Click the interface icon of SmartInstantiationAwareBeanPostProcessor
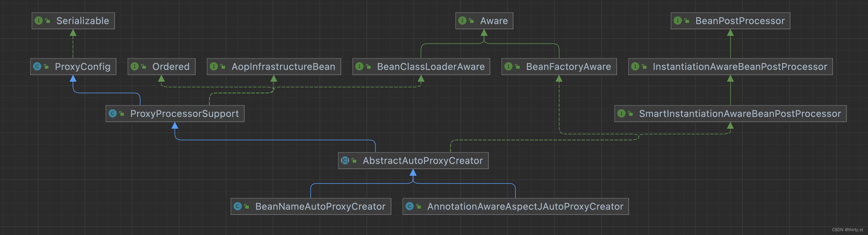The width and height of the screenshot is (868, 235). 622,114
